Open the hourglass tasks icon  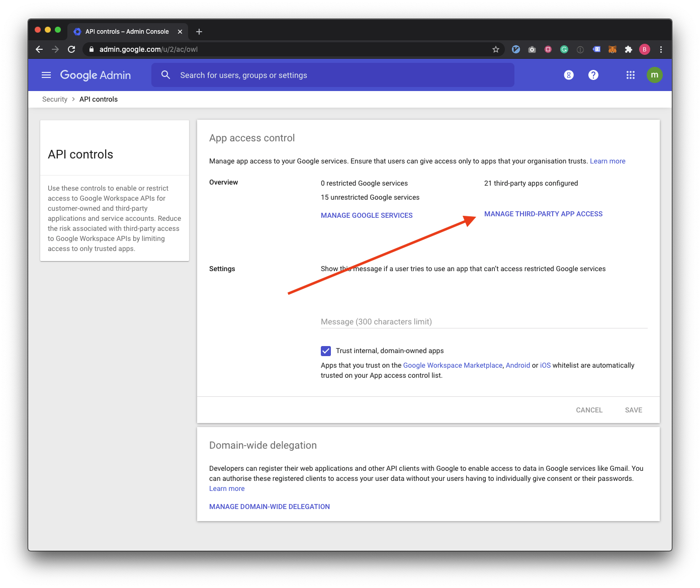click(x=569, y=75)
